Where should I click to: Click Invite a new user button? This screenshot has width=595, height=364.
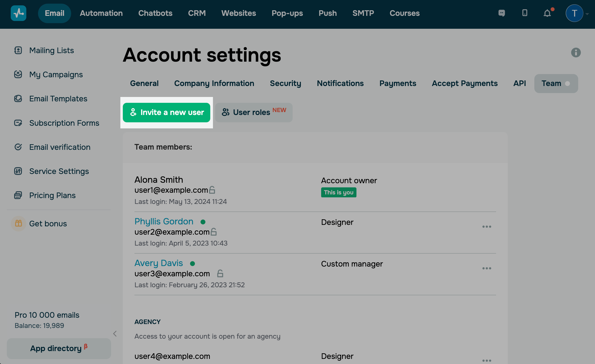166,112
